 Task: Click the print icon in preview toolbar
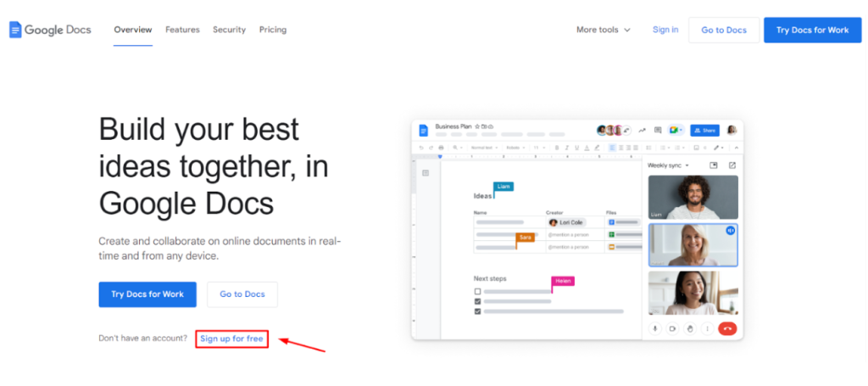tap(441, 148)
